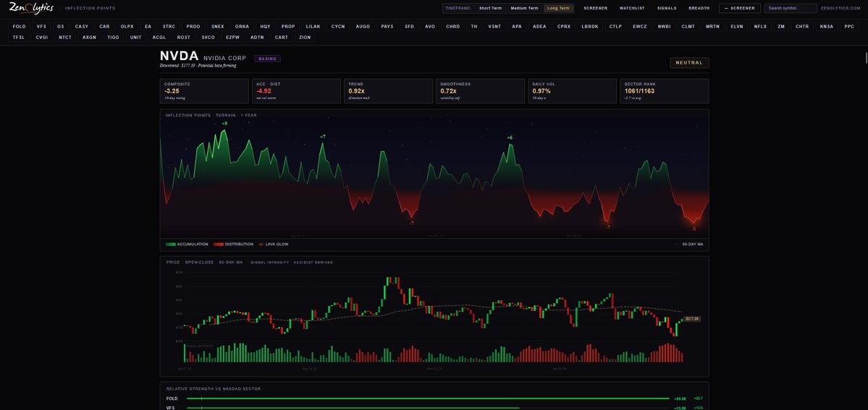
Task: Select the CASY ticker chip
Action: (x=82, y=27)
